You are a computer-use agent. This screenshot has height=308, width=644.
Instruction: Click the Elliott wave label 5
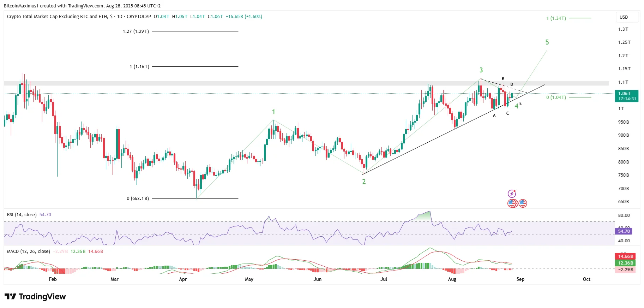coord(547,42)
